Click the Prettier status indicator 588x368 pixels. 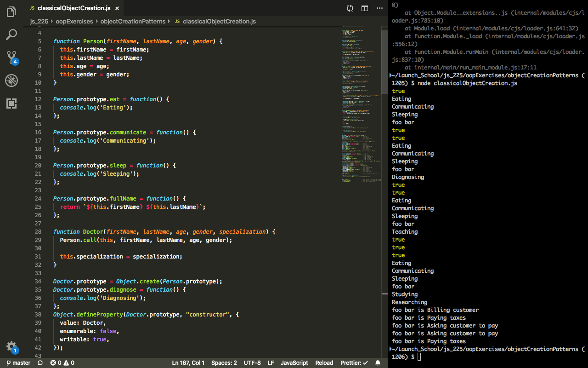pyautogui.click(x=354, y=362)
